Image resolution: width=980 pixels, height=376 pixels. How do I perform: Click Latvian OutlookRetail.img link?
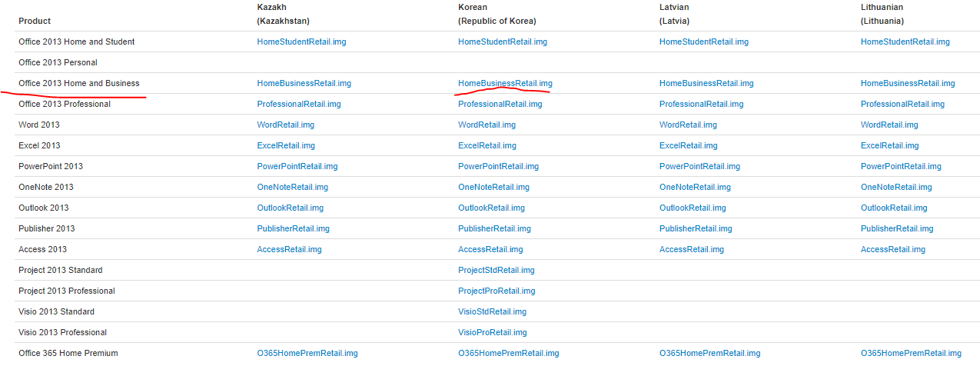[693, 208]
